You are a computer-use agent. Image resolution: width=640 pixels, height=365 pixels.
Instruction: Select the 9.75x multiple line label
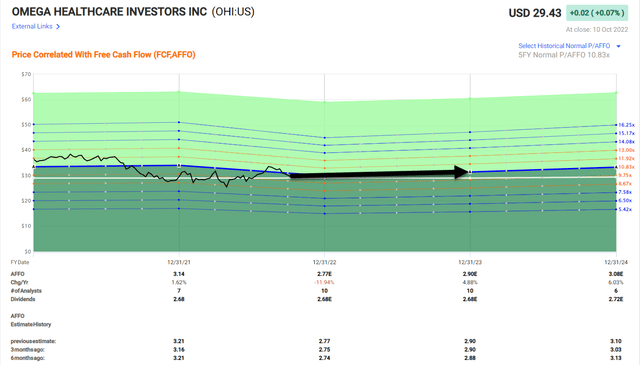tap(625, 175)
